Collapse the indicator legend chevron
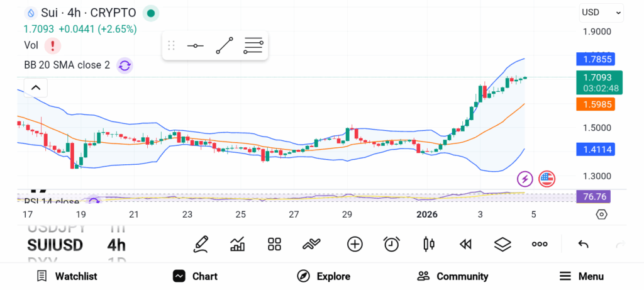 36,87
